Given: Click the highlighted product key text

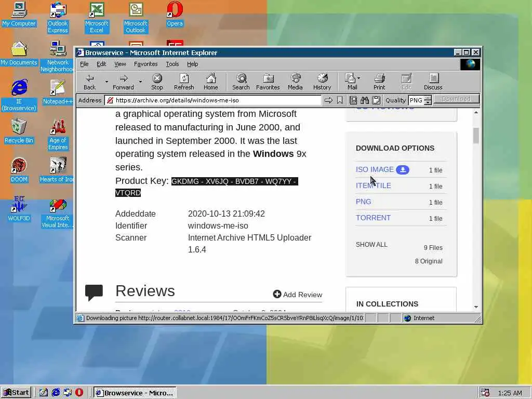Looking at the screenshot, I should click(207, 187).
